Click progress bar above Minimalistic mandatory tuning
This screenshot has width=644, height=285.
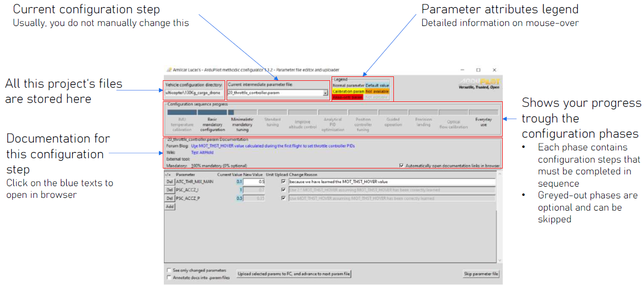242,112
